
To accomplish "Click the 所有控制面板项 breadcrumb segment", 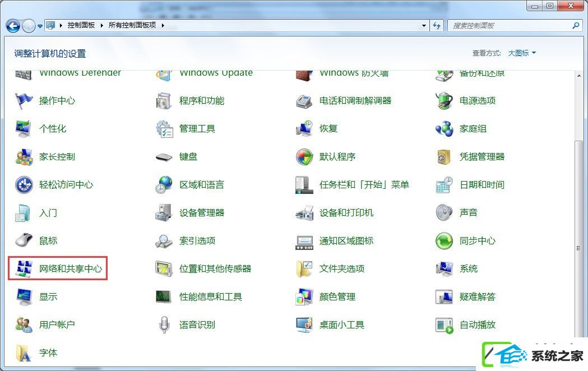I will tap(132, 25).
